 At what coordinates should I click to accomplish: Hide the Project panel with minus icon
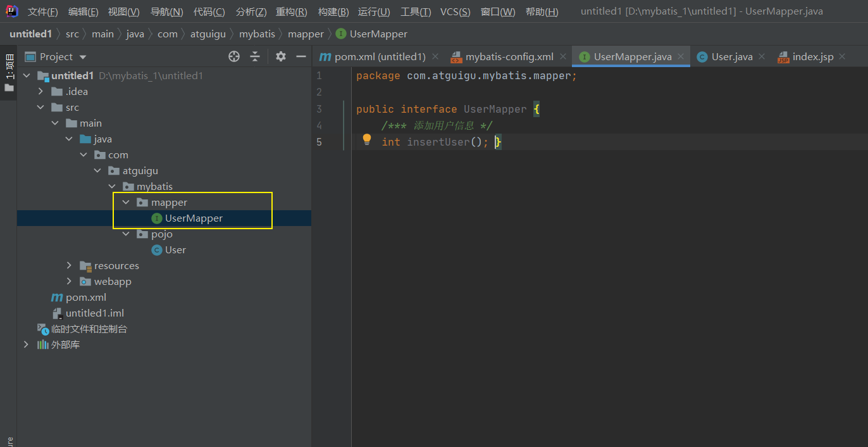301,56
